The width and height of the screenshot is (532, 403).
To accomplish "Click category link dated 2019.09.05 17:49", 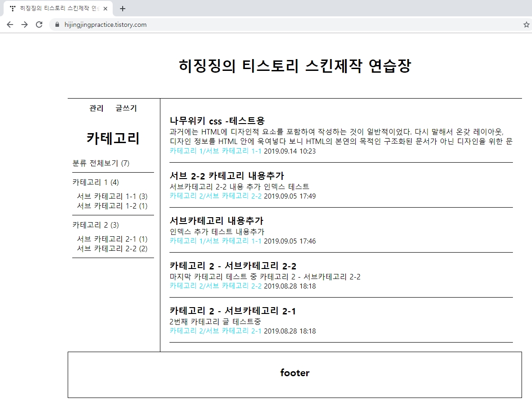I will (215, 196).
